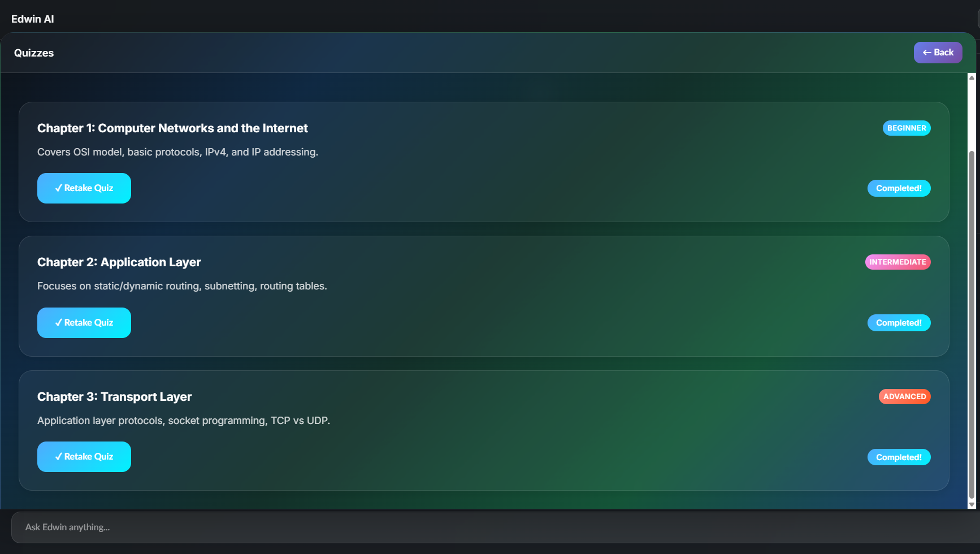Viewport: 980px width, 554px height.
Task: Click the Quizzes header label
Action: pyautogui.click(x=34, y=53)
